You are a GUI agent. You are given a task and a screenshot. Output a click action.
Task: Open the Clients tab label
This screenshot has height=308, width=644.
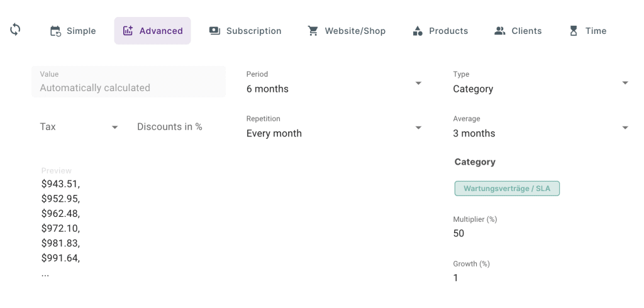(x=526, y=31)
